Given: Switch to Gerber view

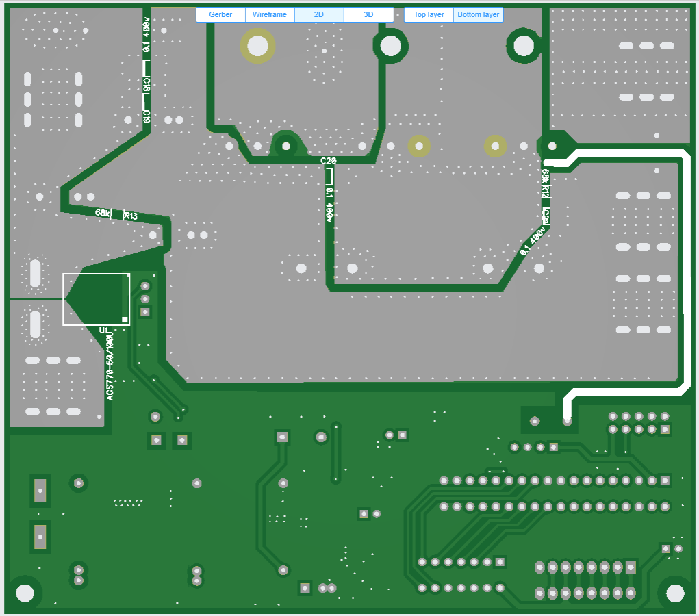Looking at the screenshot, I should pyautogui.click(x=220, y=14).
